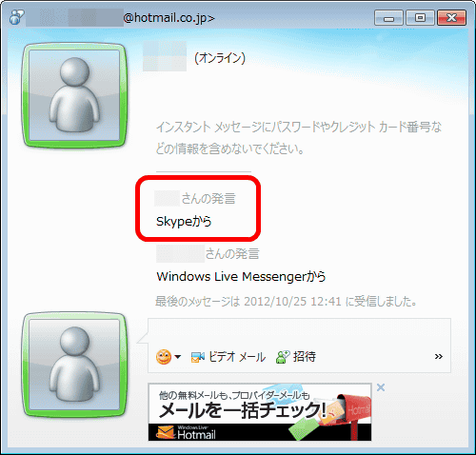This screenshot has height=455, width=476.
Task: Click the Messenger buddy icon in title bar
Action: coord(17,17)
